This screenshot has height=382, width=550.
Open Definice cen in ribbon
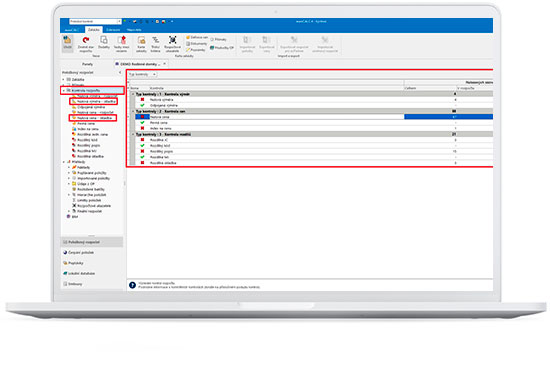point(197,37)
